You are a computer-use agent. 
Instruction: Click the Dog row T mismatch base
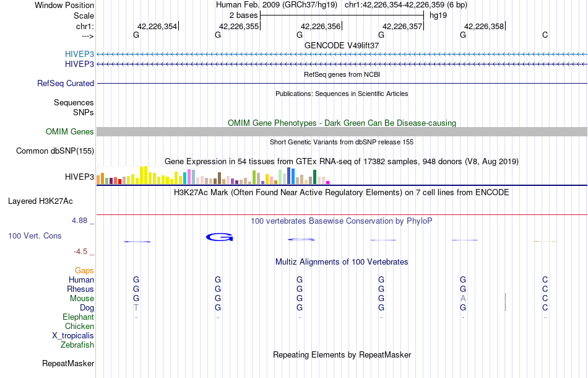pos(136,308)
